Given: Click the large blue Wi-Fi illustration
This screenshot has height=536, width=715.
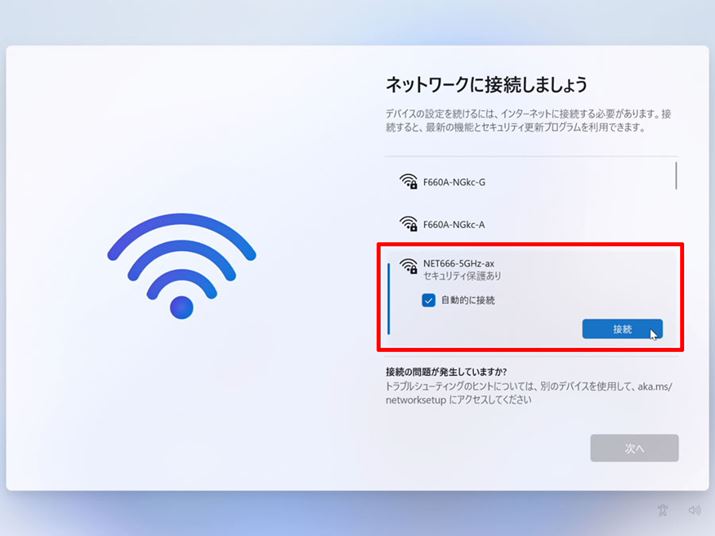Looking at the screenshot, I should click(x=181, y=266).
